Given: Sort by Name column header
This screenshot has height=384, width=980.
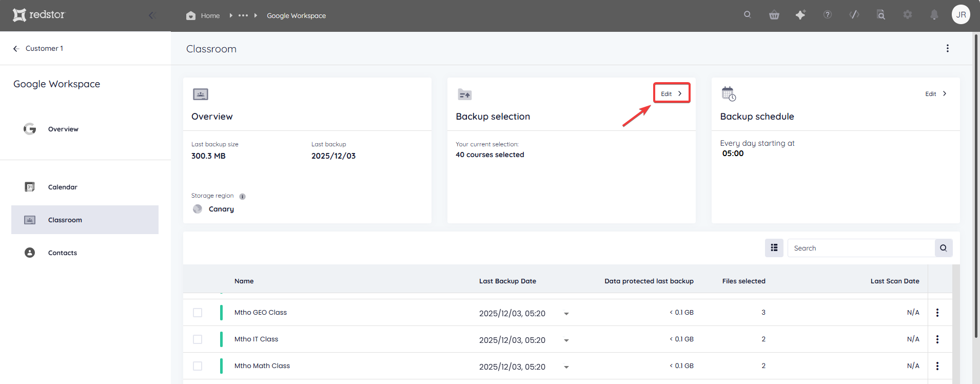Looking at the screenshot, I should click(244, 281).
